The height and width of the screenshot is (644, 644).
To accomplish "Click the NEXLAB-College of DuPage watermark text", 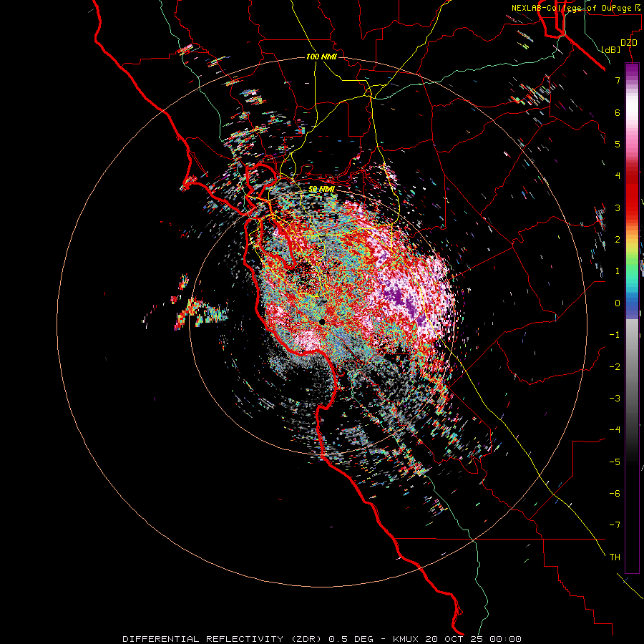I will coord(575,8).
